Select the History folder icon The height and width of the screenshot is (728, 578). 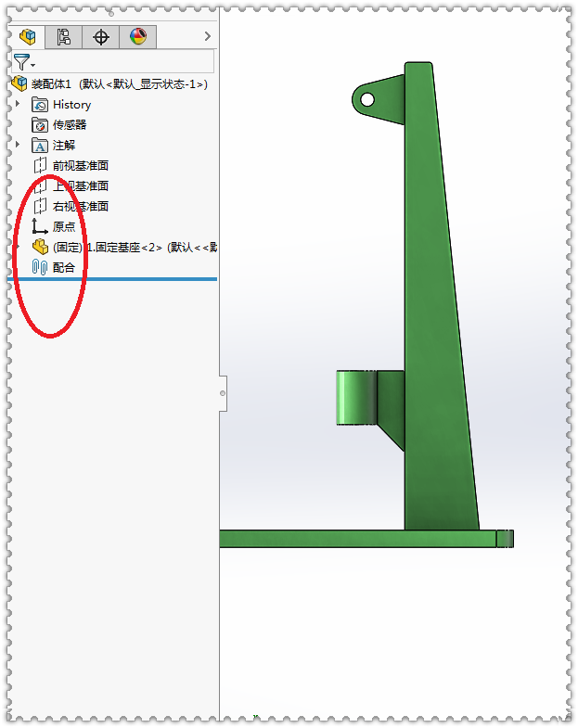(40, 105)
